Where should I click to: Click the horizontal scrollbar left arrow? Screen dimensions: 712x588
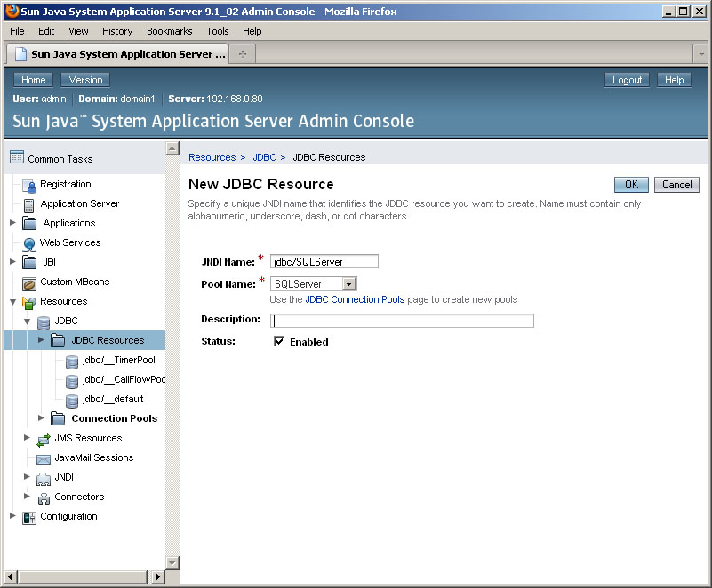(11, 577)
